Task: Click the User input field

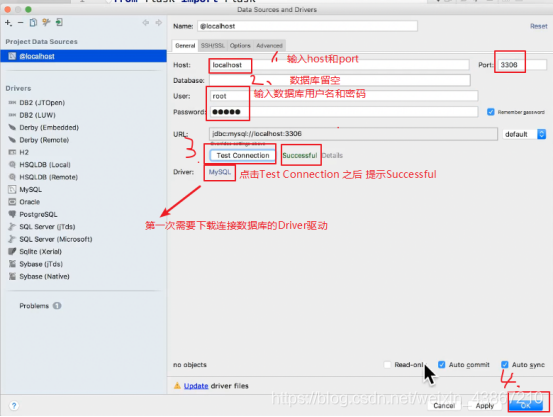Action: coord(344,96)
